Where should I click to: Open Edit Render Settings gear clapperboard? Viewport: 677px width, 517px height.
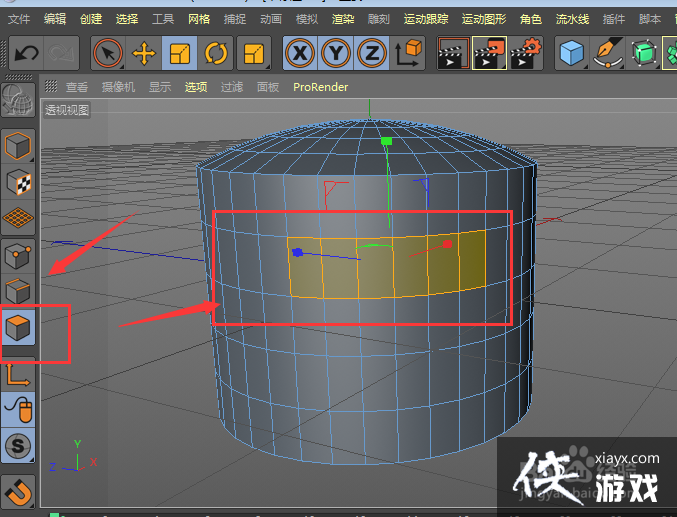tap(525, 53)
